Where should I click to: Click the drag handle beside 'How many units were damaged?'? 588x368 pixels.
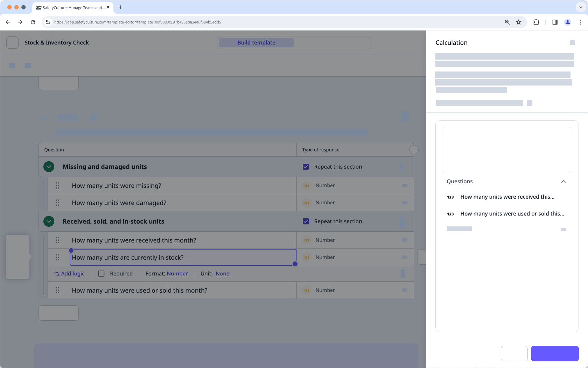[57, 203]
